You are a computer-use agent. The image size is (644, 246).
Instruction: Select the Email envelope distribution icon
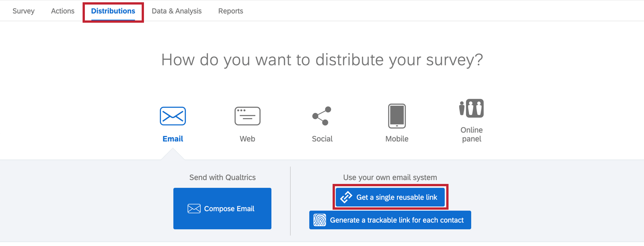click(173, 116)
